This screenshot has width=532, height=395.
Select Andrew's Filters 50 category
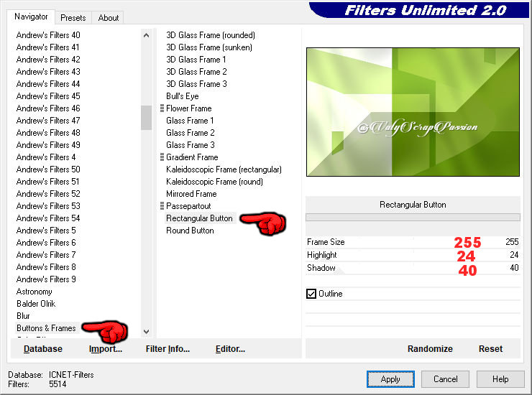(x=48, y=169)
